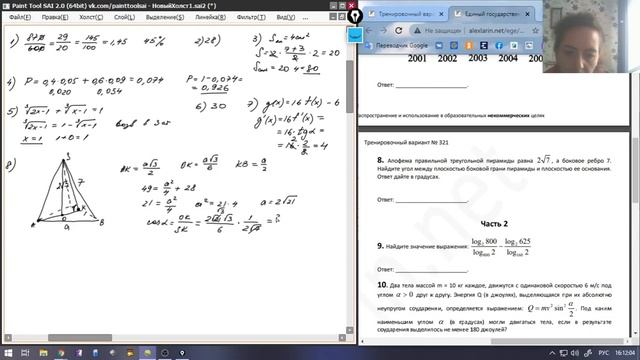Open the taskbar clock

pos(625,353)
